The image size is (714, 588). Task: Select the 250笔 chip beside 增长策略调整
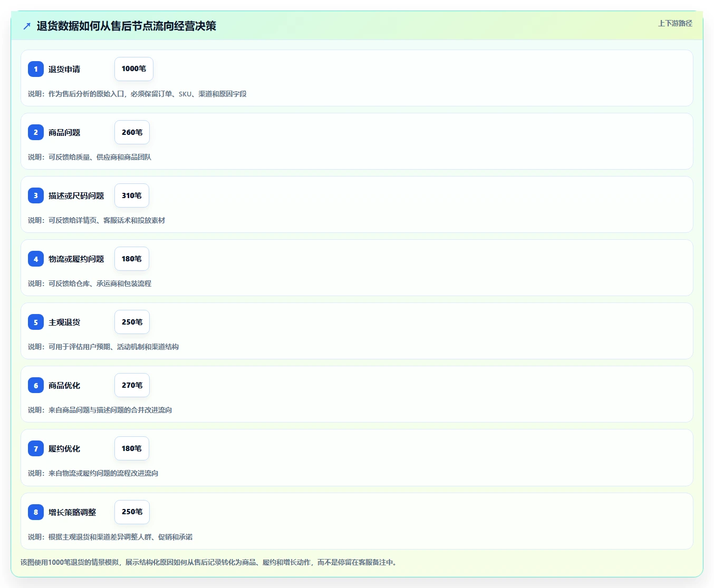pyautogui.click(x=132, y=512)
